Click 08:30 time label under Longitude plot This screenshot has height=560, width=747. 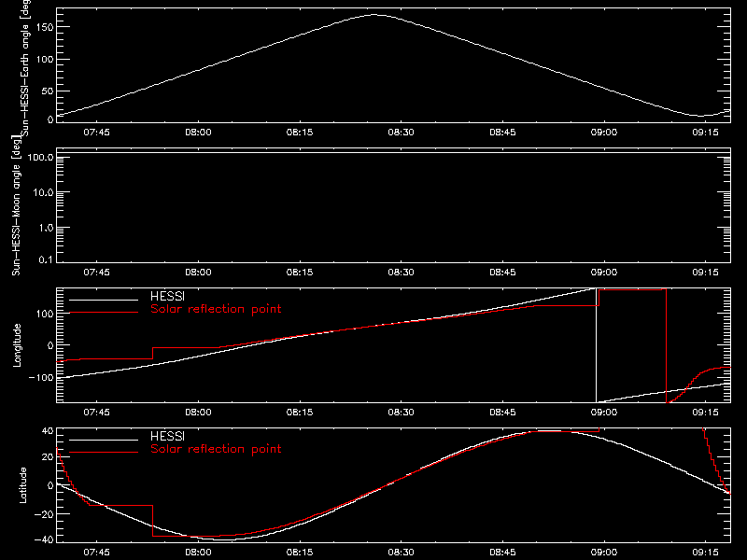(402, 412)
